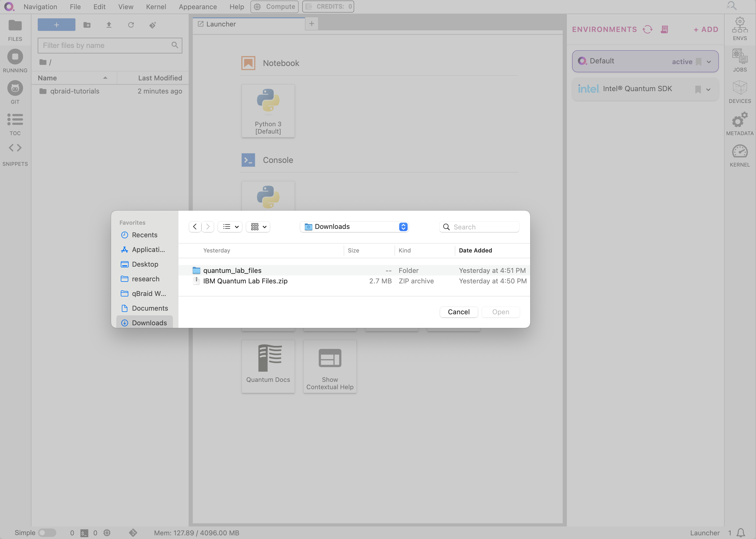Click the pink document icon beside Environments
Viewport: 756px width, 539px height.
[664, 29]
